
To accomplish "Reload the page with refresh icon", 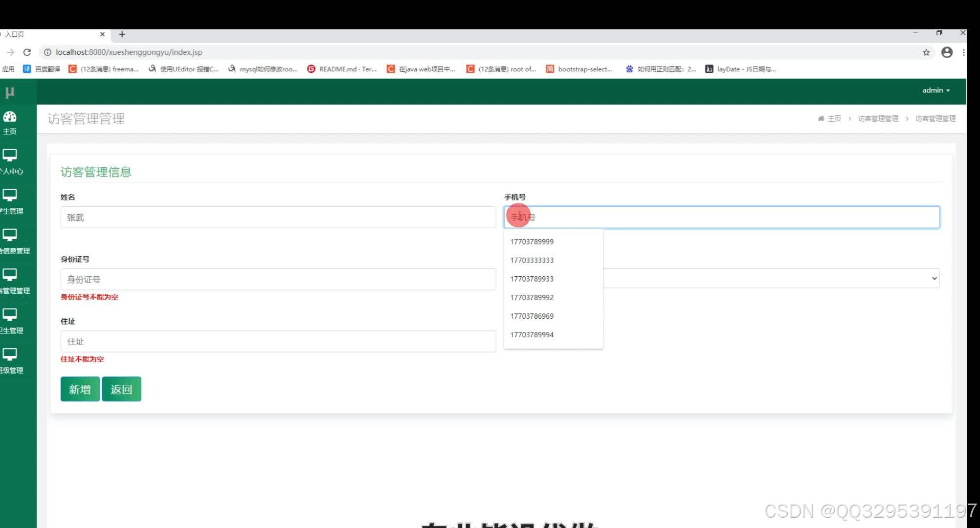I will (x=27, y=52).
